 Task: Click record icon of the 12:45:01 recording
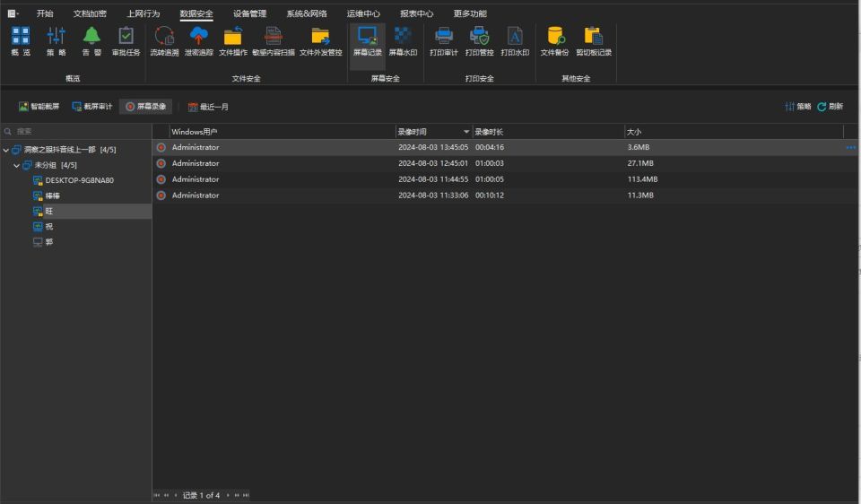161,163
